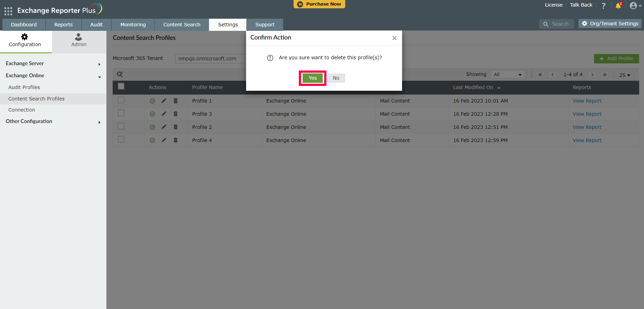Sort by Last Modified On column

477,87
